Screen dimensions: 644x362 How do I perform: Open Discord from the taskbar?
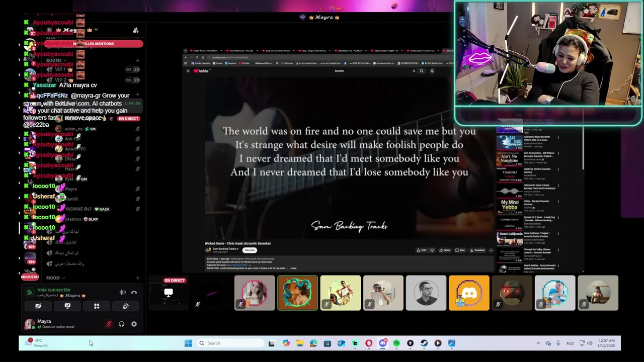click(383, 343)
